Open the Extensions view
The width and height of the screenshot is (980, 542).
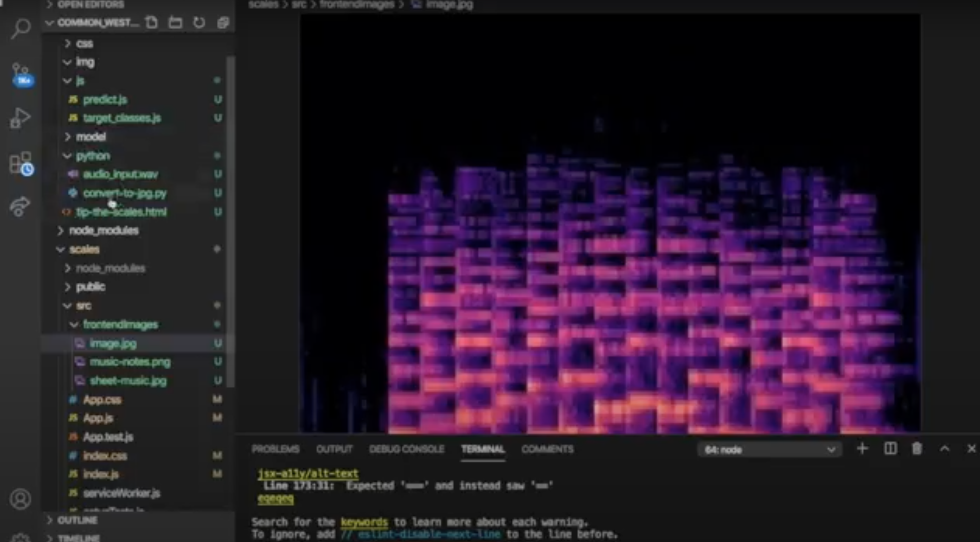[x=21, y=163]
